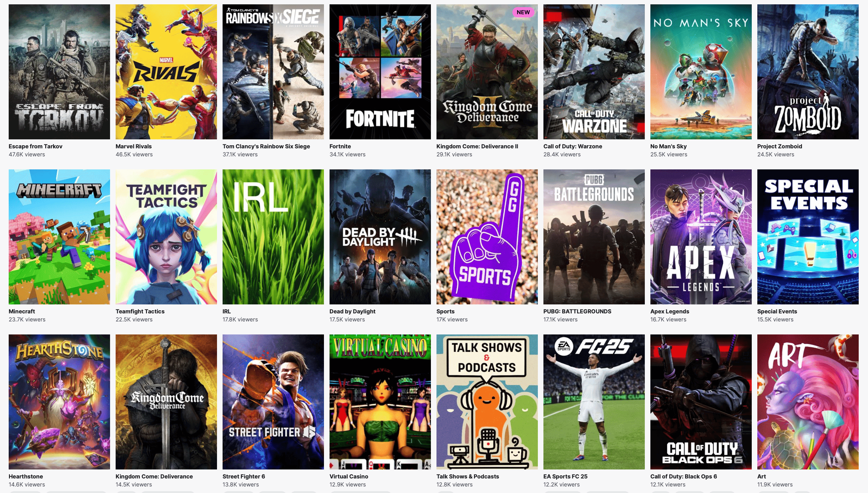
Task: Open the Teamfight Tactics category link
Action: [x=139, y=311]
